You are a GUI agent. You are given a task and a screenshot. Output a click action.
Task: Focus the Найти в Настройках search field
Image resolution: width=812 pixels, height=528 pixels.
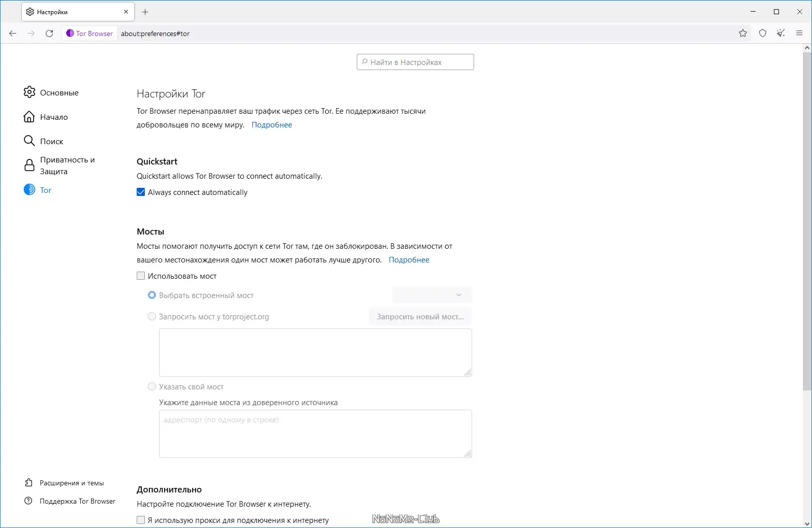(x=415, y=62)
